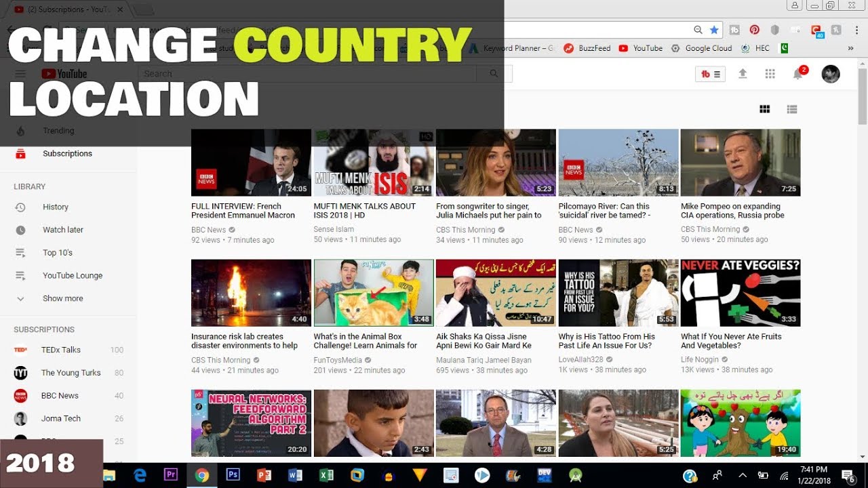Open the BBC News subscription in the sidebar
The image size is (868, 488).
click(x=68, y=396)
